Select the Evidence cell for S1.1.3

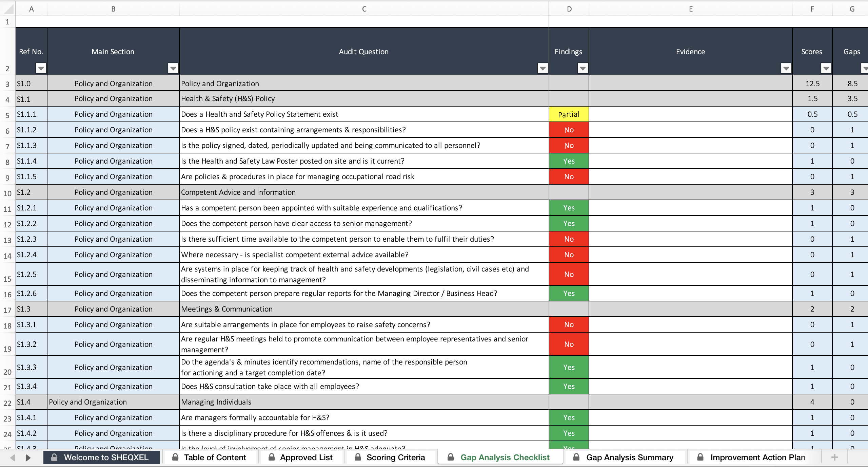[691, 146]
